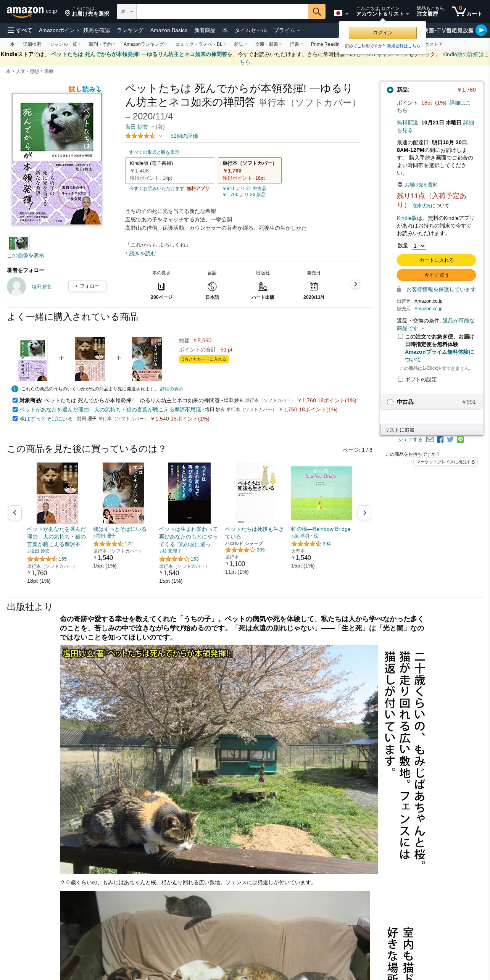Screen dimensions: 490x980
Task: Click the info icon by shipping notice
Action: [x=15, y=389]
